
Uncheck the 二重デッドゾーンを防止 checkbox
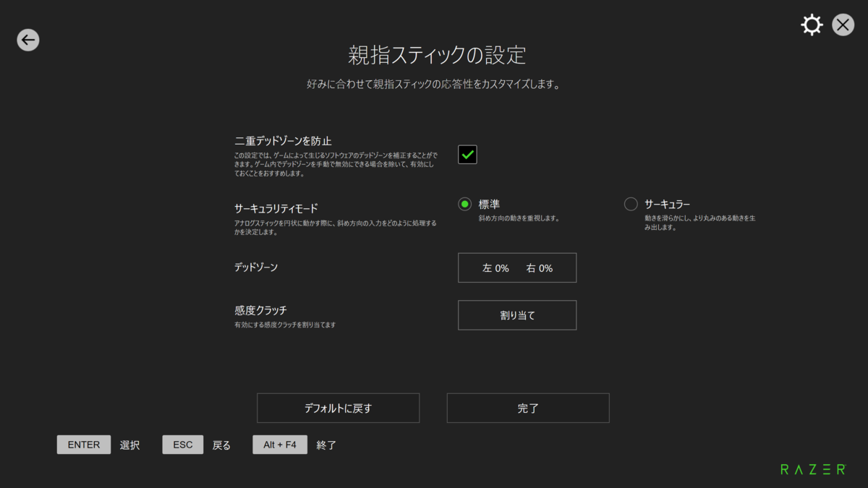point(467,154)
